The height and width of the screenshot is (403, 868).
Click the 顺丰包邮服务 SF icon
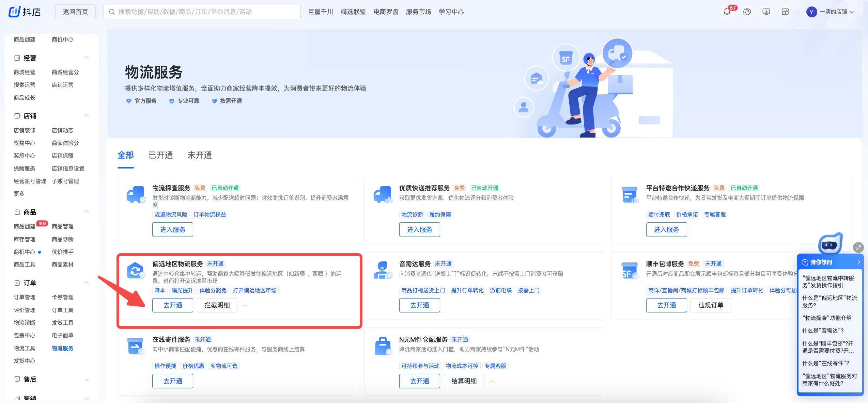(630, 271)
